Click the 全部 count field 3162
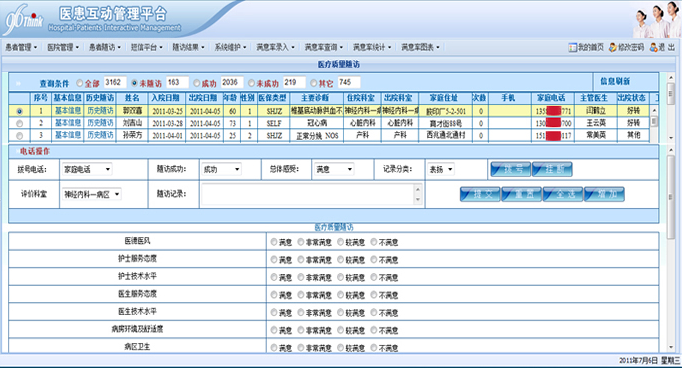682x368 pixels. coord(115,82)
